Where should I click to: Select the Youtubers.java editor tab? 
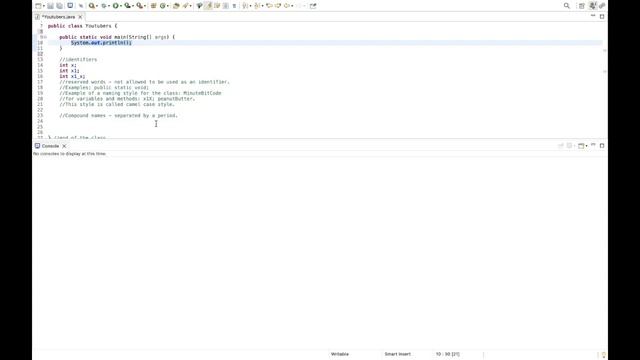[59, 17]
